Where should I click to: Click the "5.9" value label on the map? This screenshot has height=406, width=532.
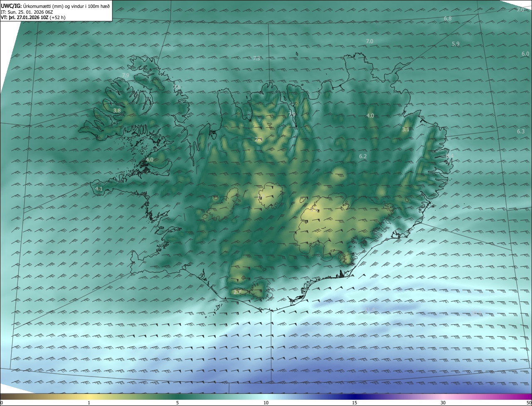click(x=456, y=44)
